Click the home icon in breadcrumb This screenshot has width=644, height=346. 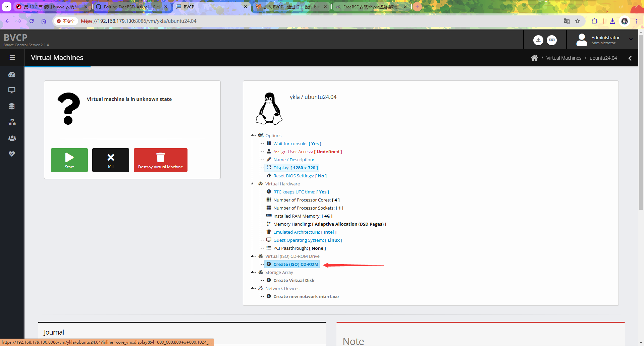534,58
